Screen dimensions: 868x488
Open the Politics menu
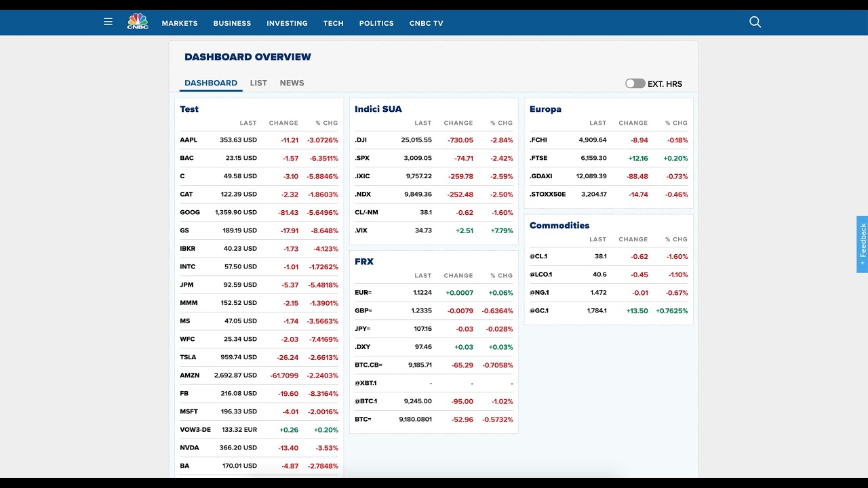[376, 23]
